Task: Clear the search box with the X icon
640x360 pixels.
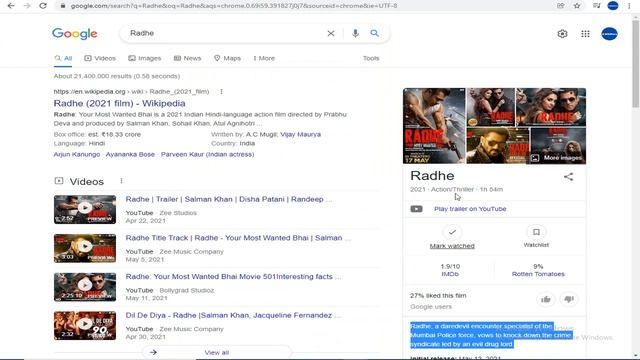Action: point(331,33)
